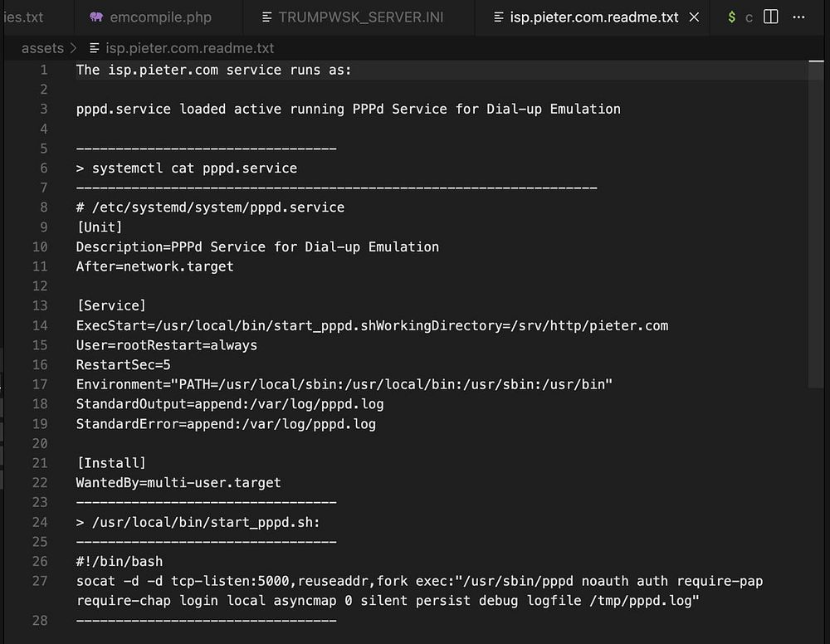Click the breadcrumb chevron after assets
Screen dimensions: 830x644
pyautogui.click(x=73, y=48)
